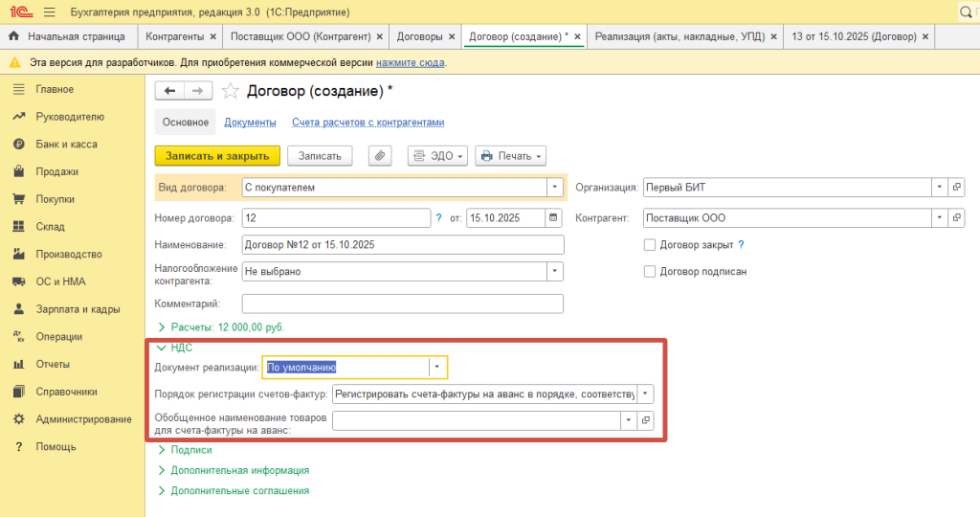Click the нажмите сюда link
Image resolution: width=980 pixels, height=517 pixels.
410,63
